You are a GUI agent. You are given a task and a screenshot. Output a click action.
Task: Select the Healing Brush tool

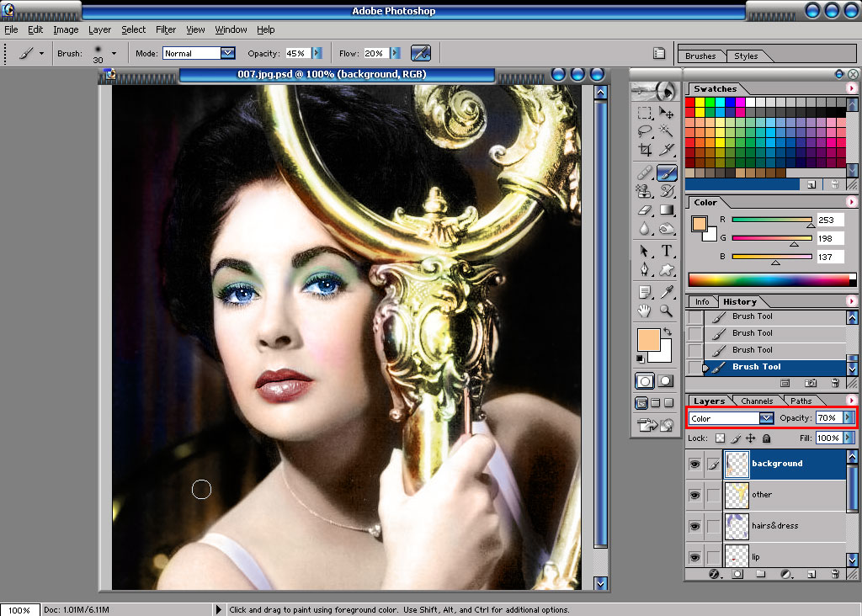click(644, 173)
